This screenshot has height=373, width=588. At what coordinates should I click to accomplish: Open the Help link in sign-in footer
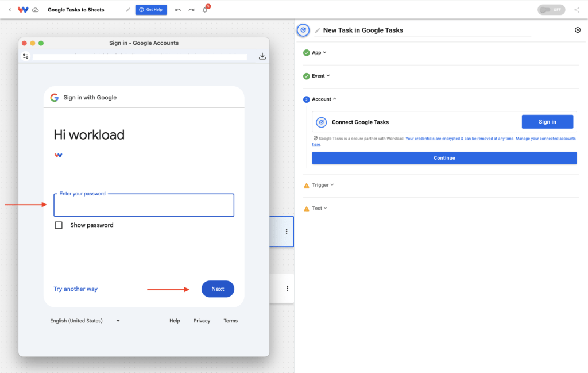point(175,321)
